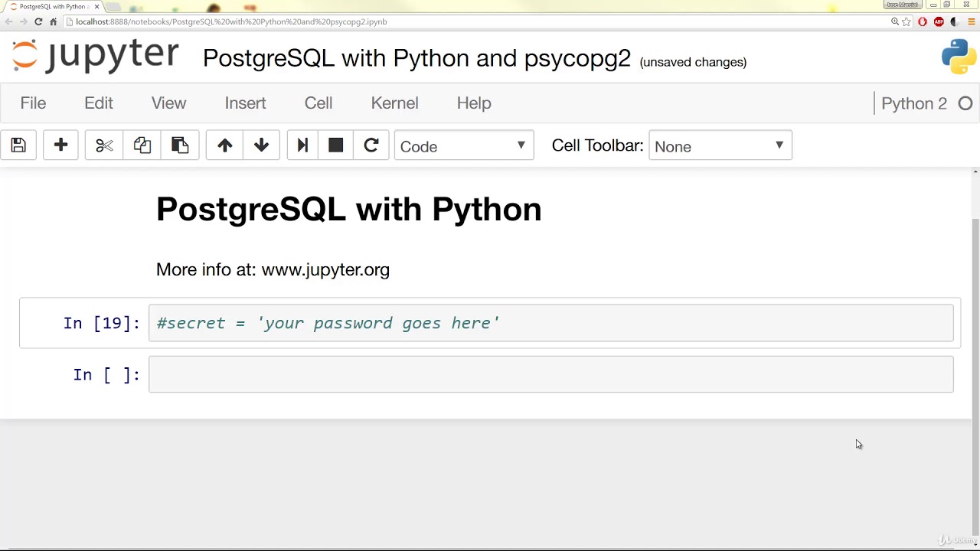Run the cell and select below
Viewport: 980px width, 551px height.
(302, 145)
